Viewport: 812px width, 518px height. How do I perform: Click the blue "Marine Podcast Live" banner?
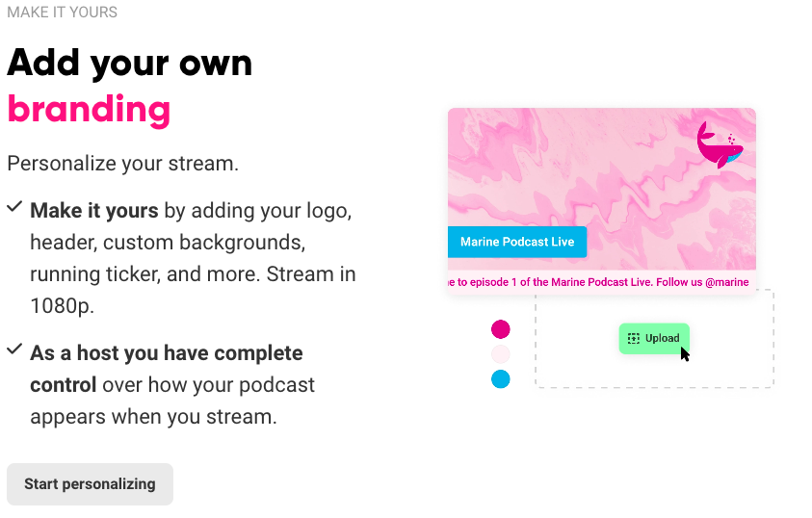pos(517,242)
